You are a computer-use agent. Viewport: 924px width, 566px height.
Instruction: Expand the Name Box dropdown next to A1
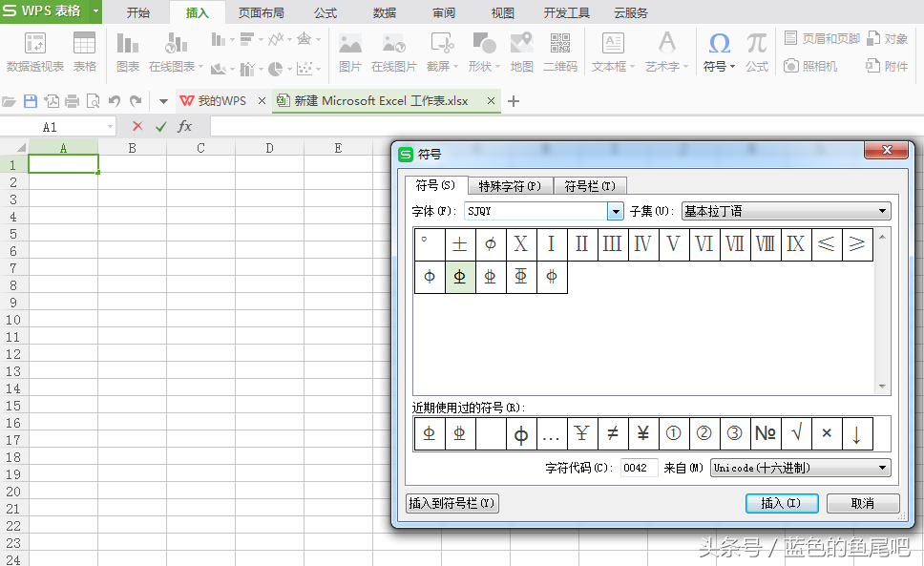pos(110,127)
